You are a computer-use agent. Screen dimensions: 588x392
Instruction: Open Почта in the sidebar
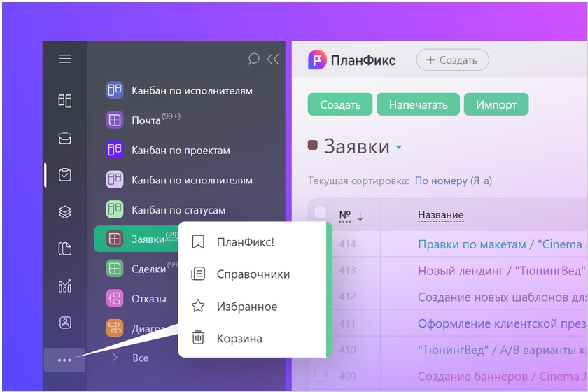[146, 120]
